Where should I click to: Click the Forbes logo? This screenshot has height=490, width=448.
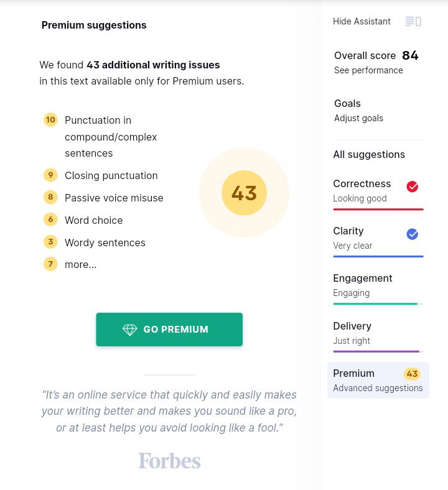tap(169, 461)
